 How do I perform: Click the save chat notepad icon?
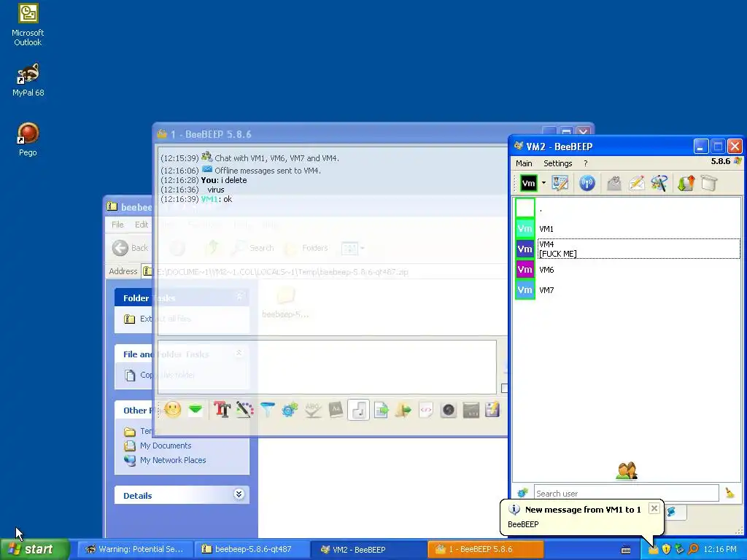click(x=492, y=410)
